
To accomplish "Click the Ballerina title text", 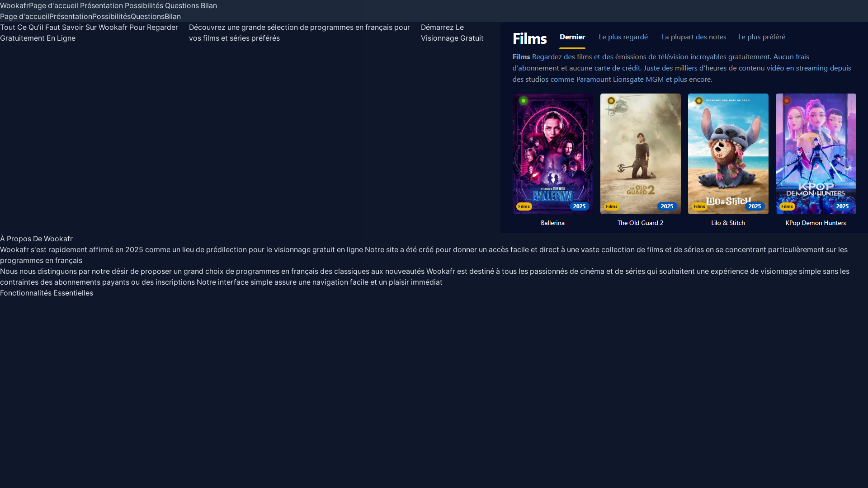I will click(x=553, y=223).
